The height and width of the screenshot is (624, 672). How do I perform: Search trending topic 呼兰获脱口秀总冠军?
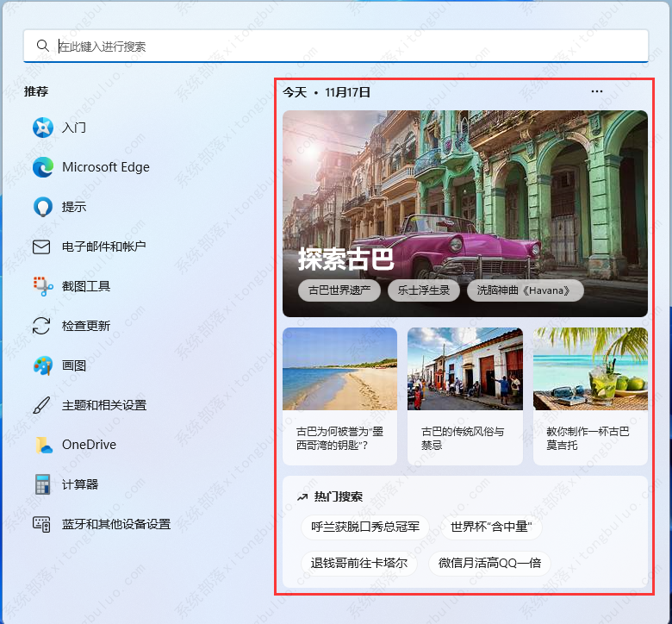click(365, 526)
